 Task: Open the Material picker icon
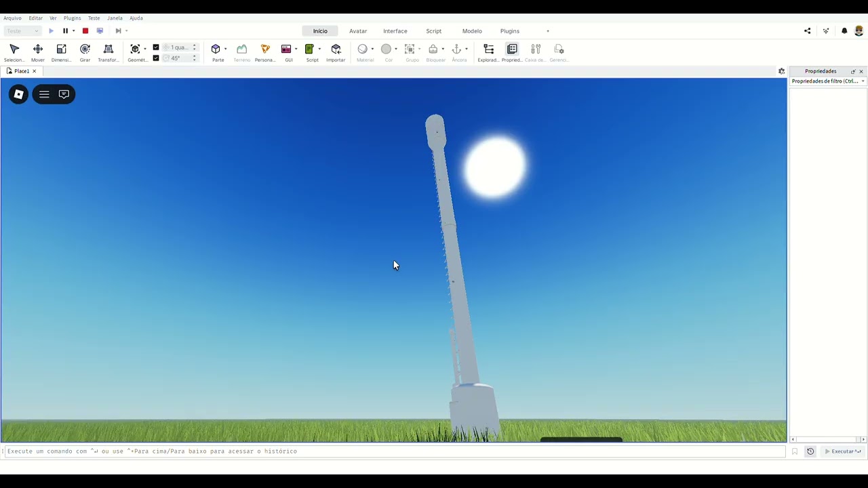click(362, 49)
